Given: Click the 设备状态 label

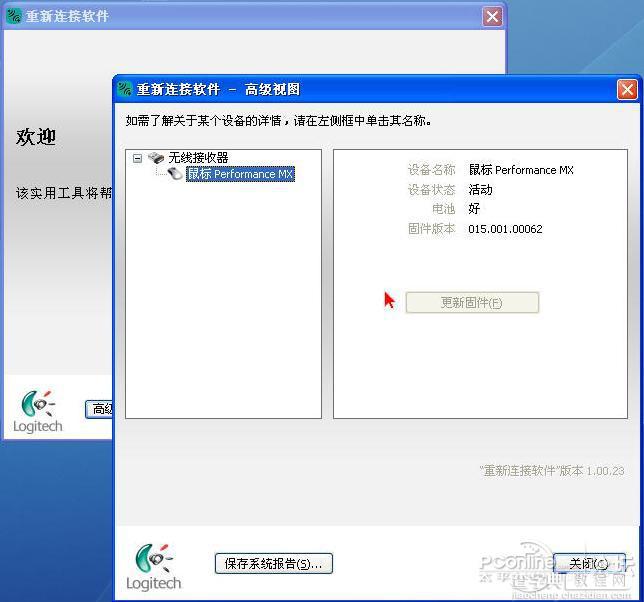Looking at the screenshot, I should click(431, 189).
